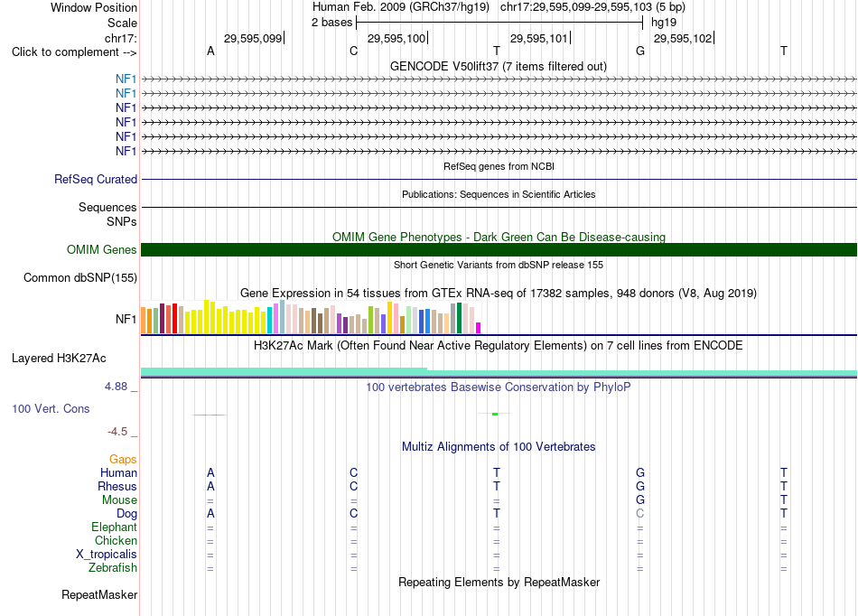Click base C in the complement row

tap(353, 51)
